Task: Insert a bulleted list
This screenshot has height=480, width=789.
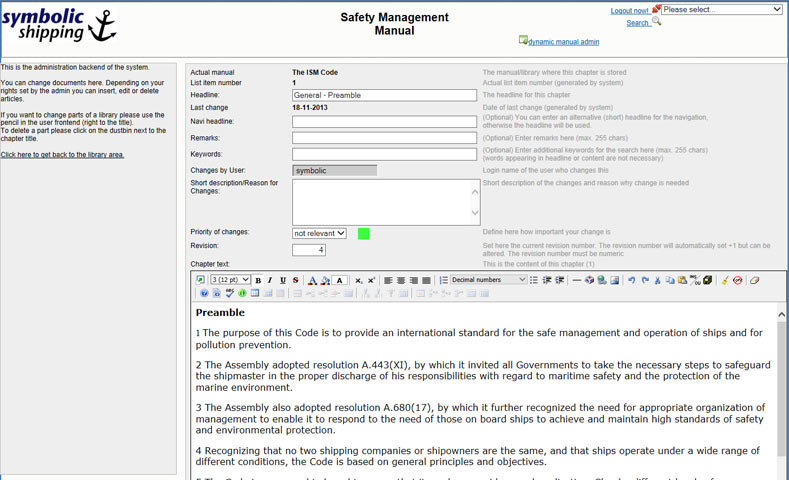Action: click(534, 280)
